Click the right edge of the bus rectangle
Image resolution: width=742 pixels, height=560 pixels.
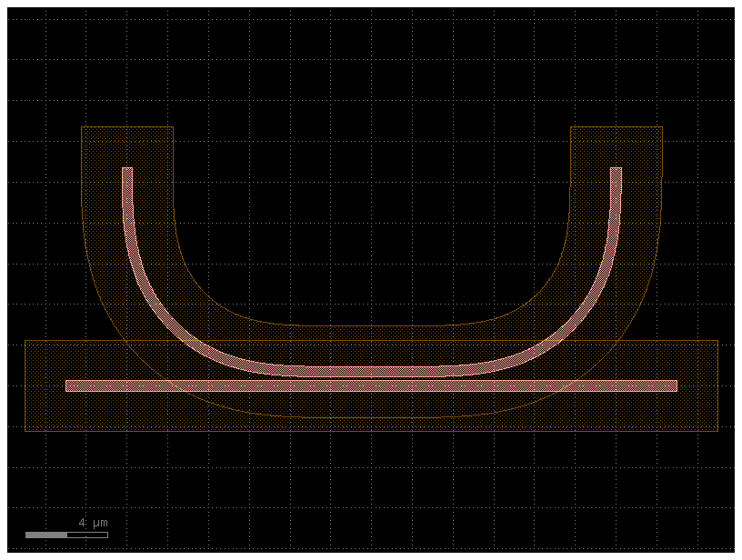(720, 386)
